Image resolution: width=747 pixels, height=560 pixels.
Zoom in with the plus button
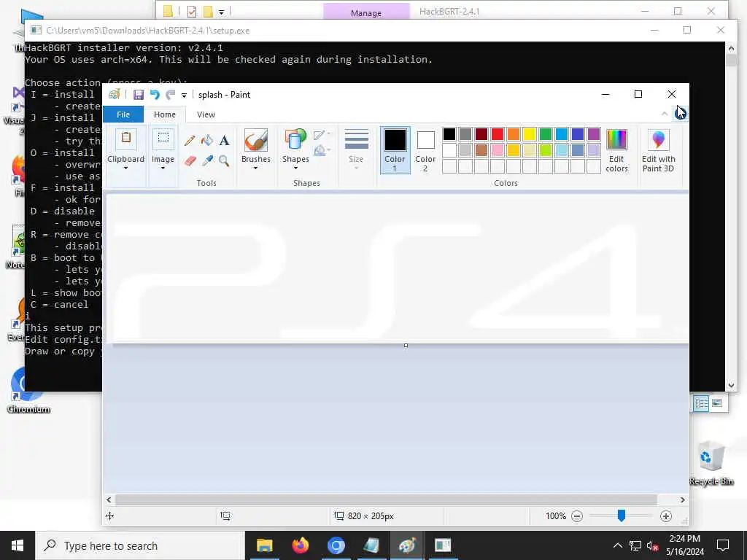(666, 516)
